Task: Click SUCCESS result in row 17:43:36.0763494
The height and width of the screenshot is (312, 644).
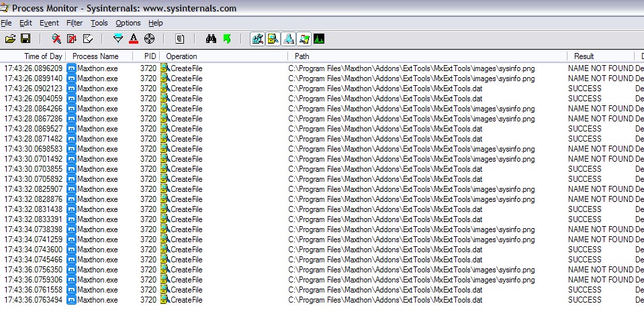Action: click(x=584, y=300)
